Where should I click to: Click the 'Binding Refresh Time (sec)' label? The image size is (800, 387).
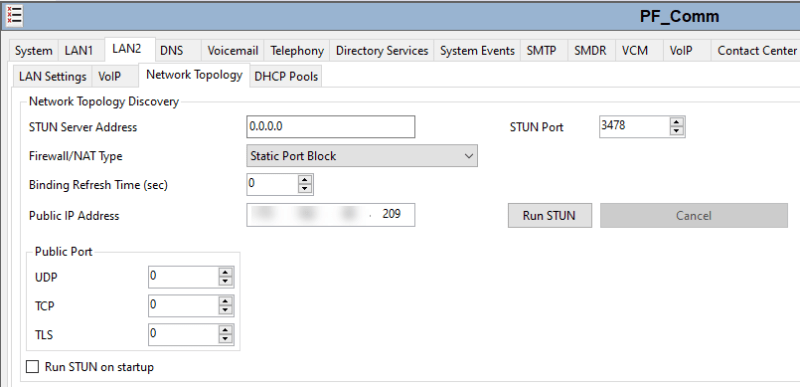[98, 185]
